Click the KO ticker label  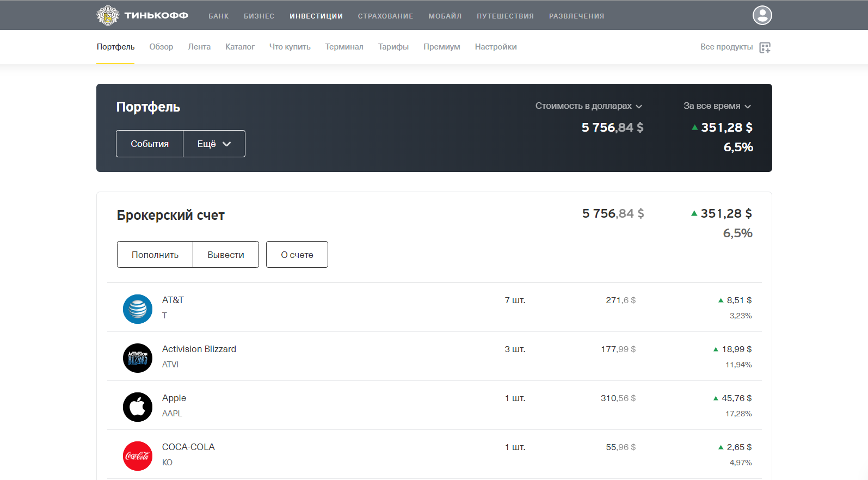tap(167, 463)
